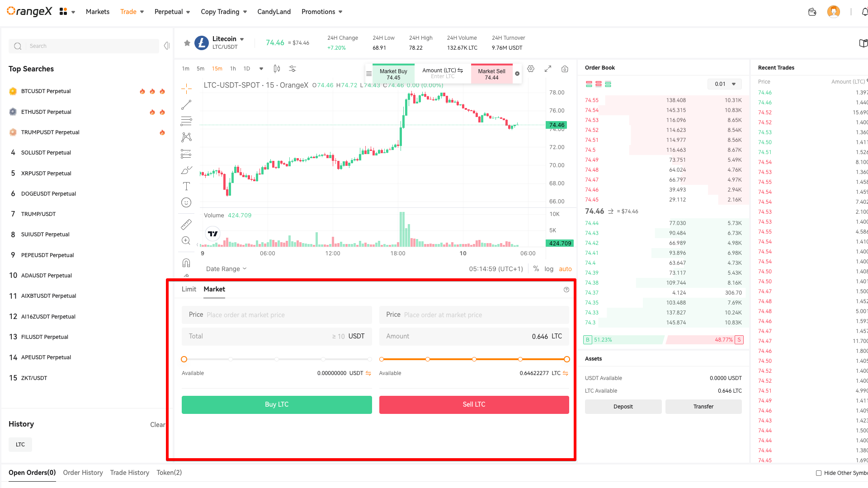This screenshot has height=488, width=868.
Task: Switch to the Market order tab
Action: click(214, 289)
